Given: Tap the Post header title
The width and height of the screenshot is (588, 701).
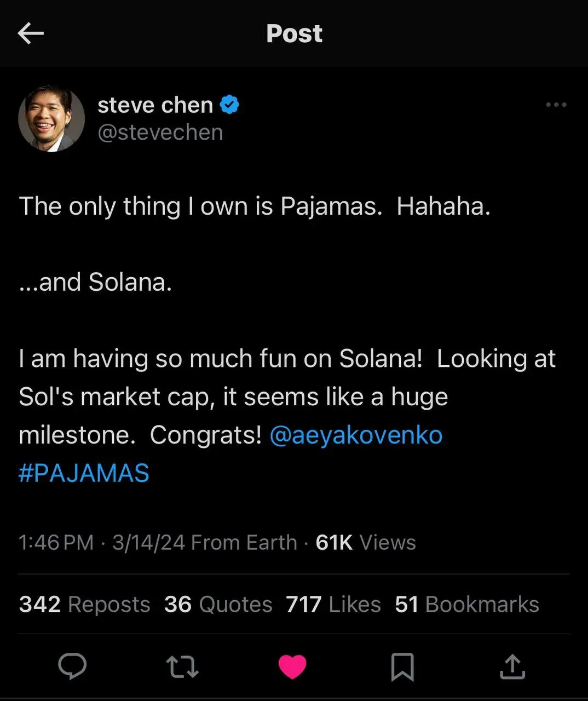Looking at the screenshot, I should pos(294,33).
